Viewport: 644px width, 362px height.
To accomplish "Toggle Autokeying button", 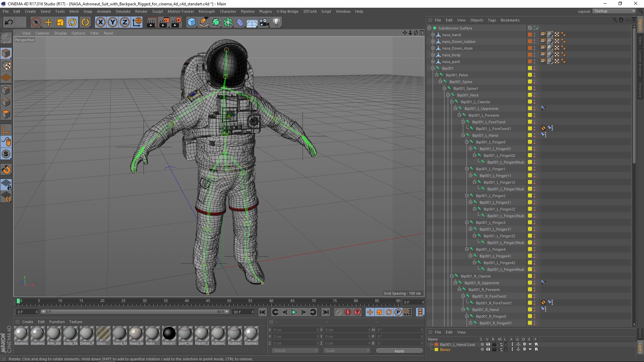I will 348,312.
